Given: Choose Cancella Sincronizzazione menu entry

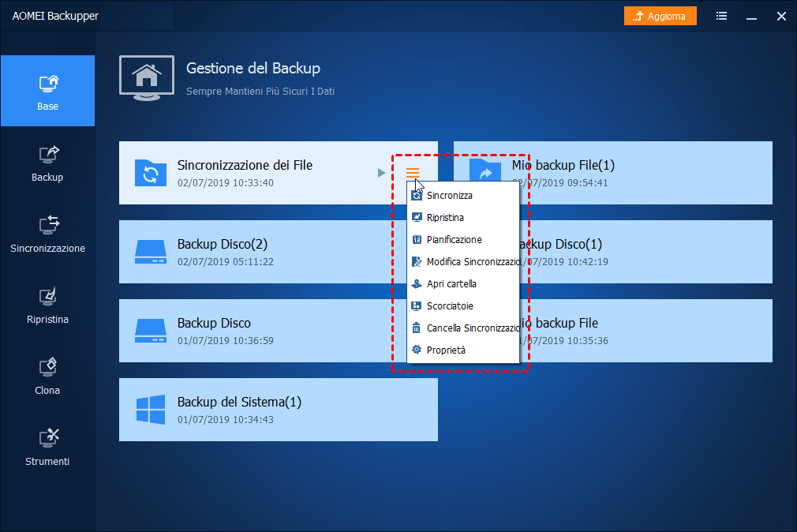Looking at the screenshot, I should click(463, 328).
